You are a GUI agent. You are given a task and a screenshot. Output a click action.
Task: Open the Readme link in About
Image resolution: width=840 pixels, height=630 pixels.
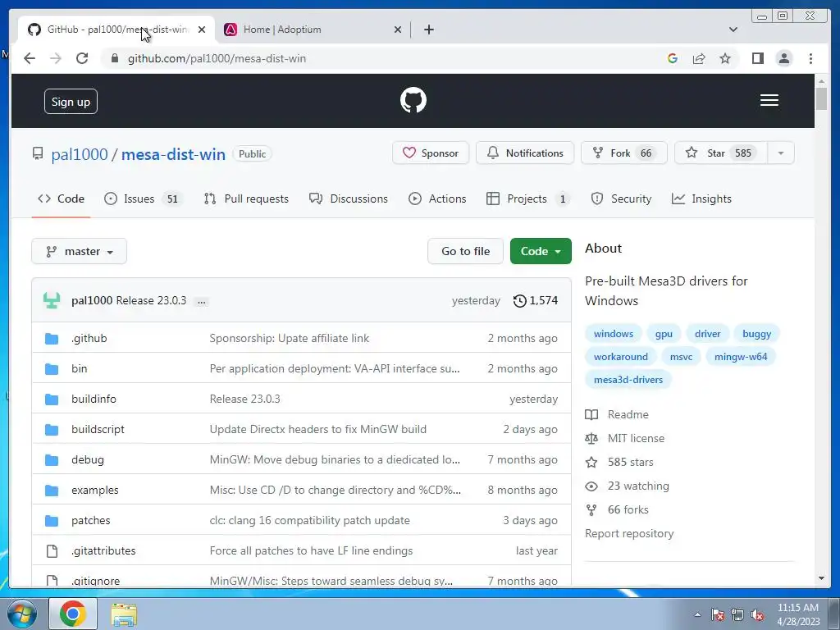[x=628, y=414]
